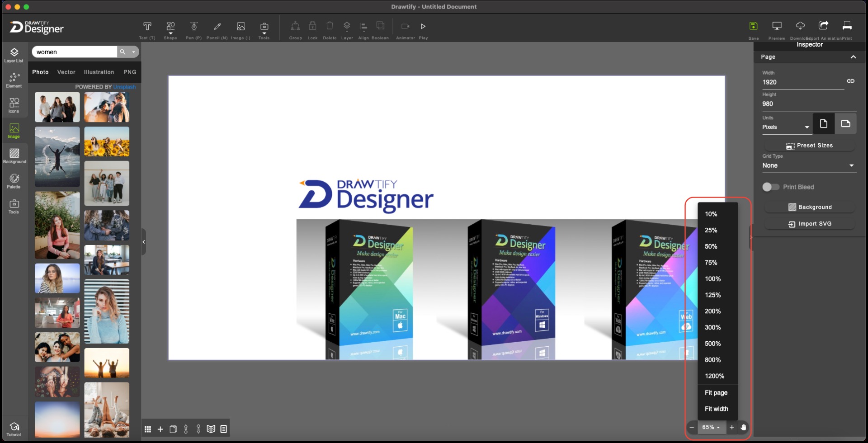Click the Import SVG button

point(809,224)
